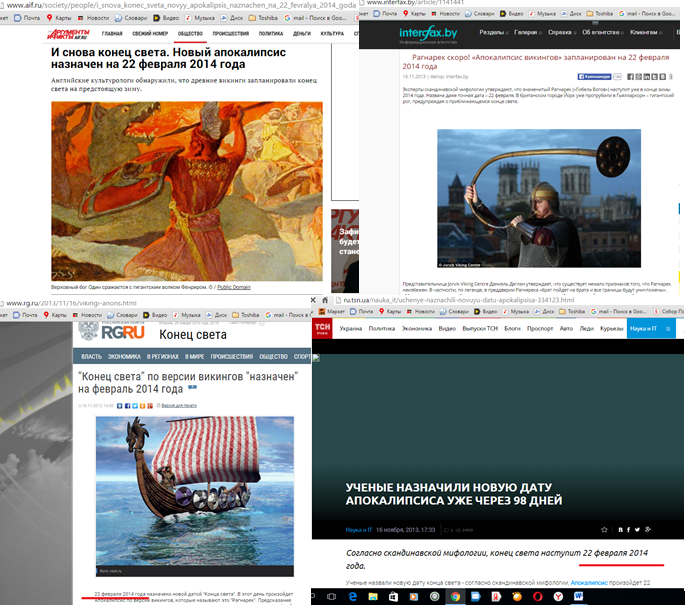Viewport: 685px width, 609px height.
Task: Share RG.RU article on Twitter icon
Action: pyautogui.click(x=135, y=406)
